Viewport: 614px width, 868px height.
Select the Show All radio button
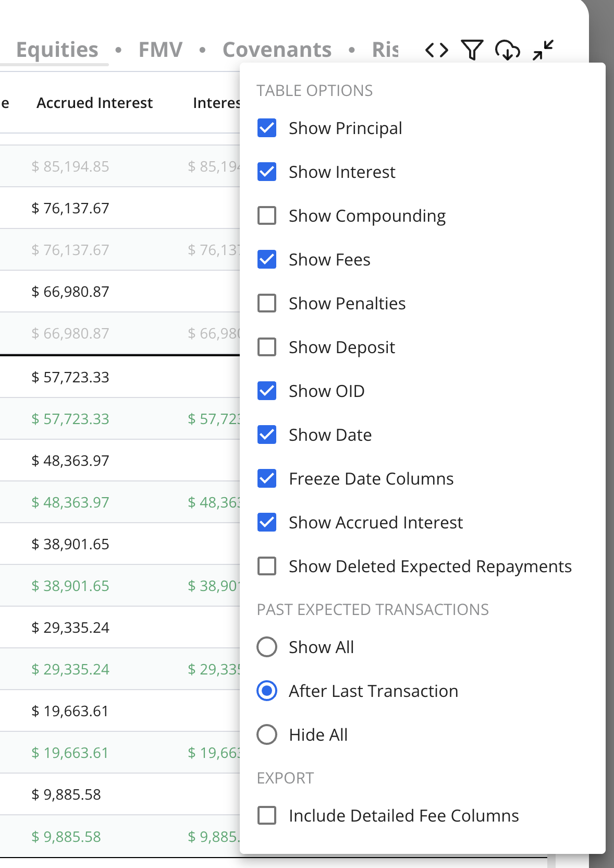point(267,647)
